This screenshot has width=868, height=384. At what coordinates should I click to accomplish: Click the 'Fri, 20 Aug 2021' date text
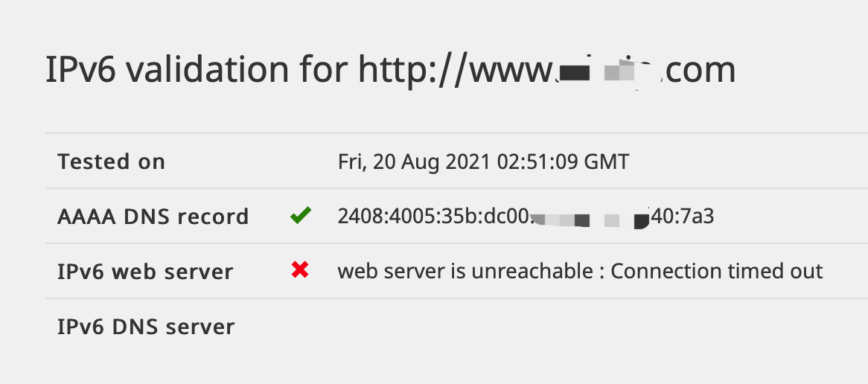[415, 162]
